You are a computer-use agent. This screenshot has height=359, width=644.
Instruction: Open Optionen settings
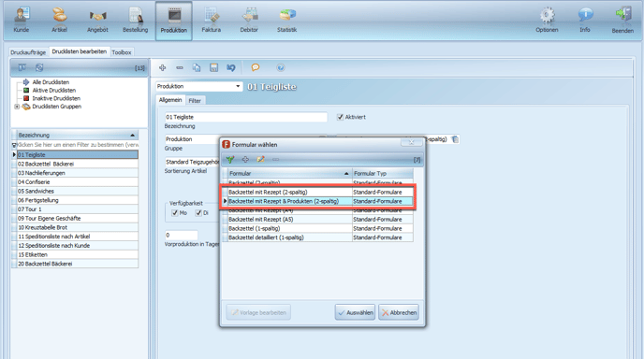(x=547, y=21)
